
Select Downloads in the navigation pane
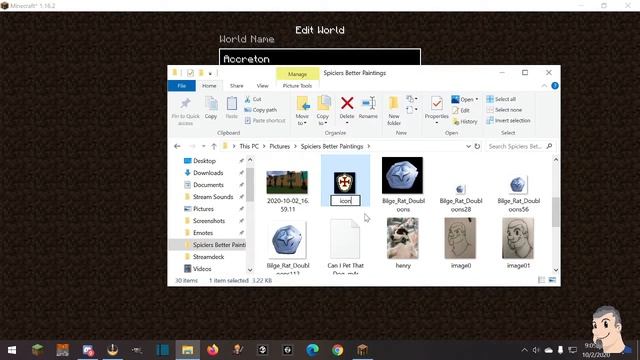[x=208, y=173]
